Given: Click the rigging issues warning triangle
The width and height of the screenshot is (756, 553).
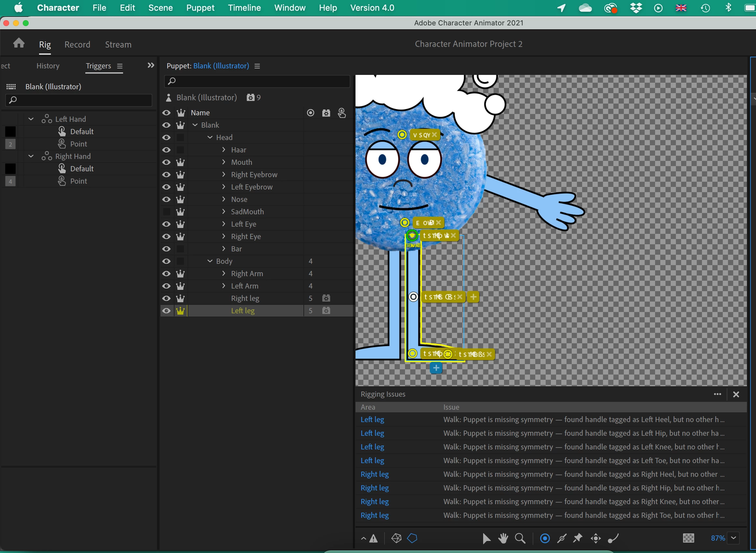Looking at the screenshot, I should pyautogui.click(x=373, y=539).
